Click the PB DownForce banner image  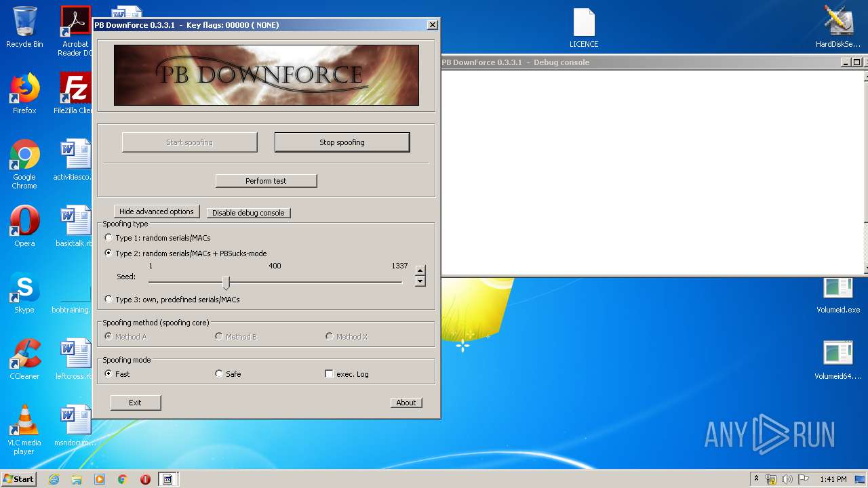click(266, 75)
